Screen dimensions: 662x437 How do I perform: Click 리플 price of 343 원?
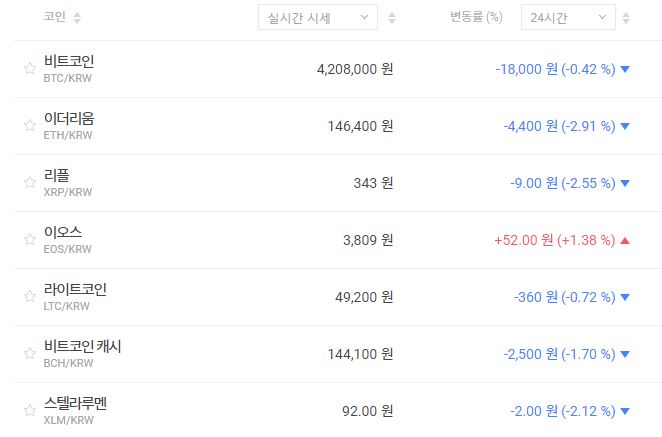(373, 183)
